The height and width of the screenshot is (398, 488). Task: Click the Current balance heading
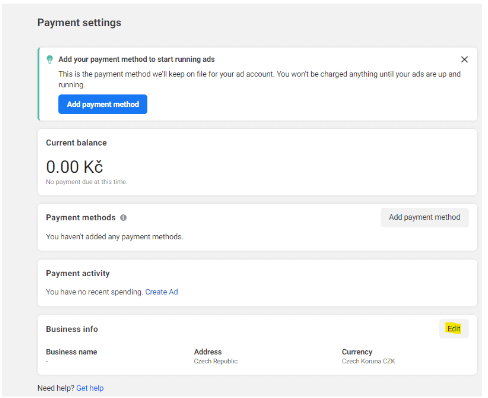(76, 143)
